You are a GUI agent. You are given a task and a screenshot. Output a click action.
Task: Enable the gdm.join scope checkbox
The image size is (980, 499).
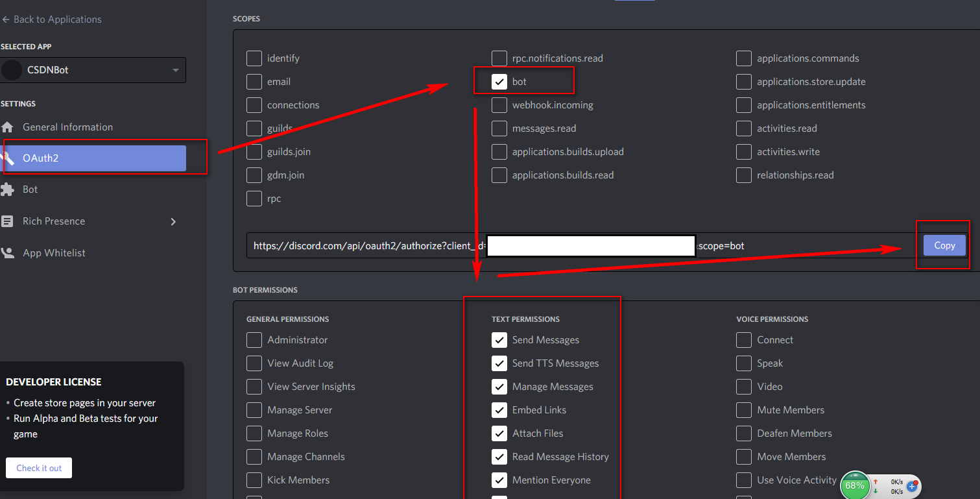tap(254, 175)
